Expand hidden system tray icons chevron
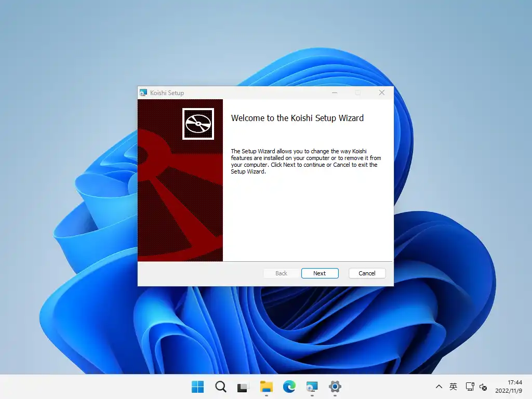Image resolution: width=532 pixels, height=399 pixels. [x=438, y=387]
